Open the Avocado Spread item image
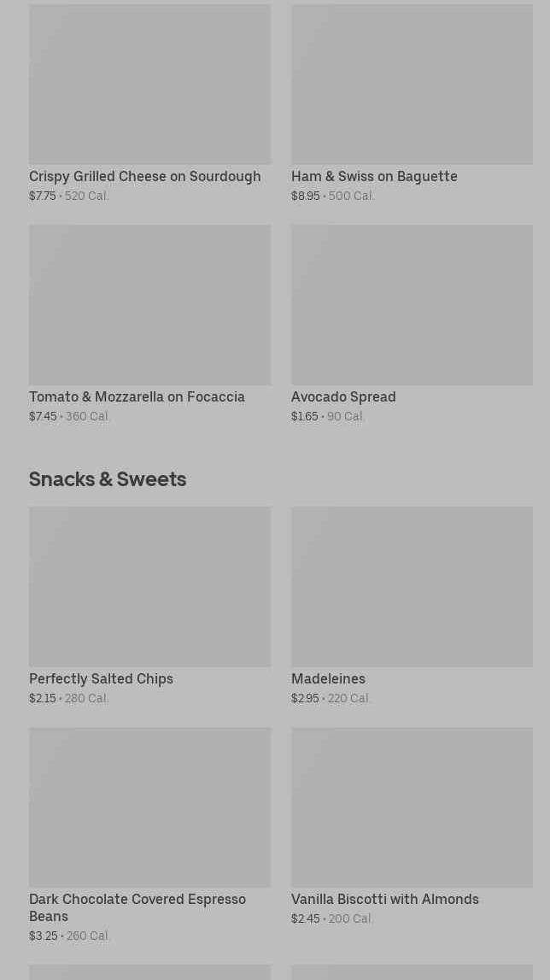This screenshot has width=550, height=980. [412, 304]
